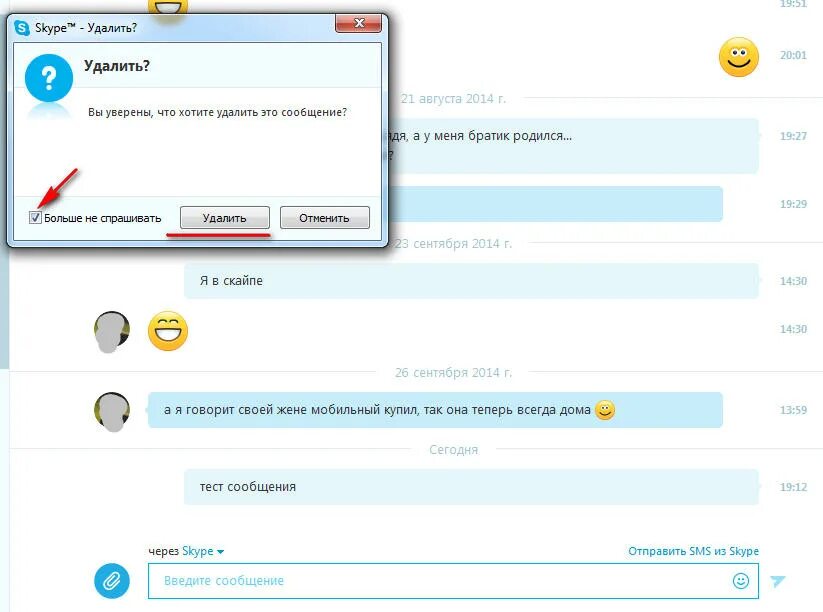Click the date separator '23 сентября 2014 г.'
Screen dimensions: 823x612
[x=453, y=244]
